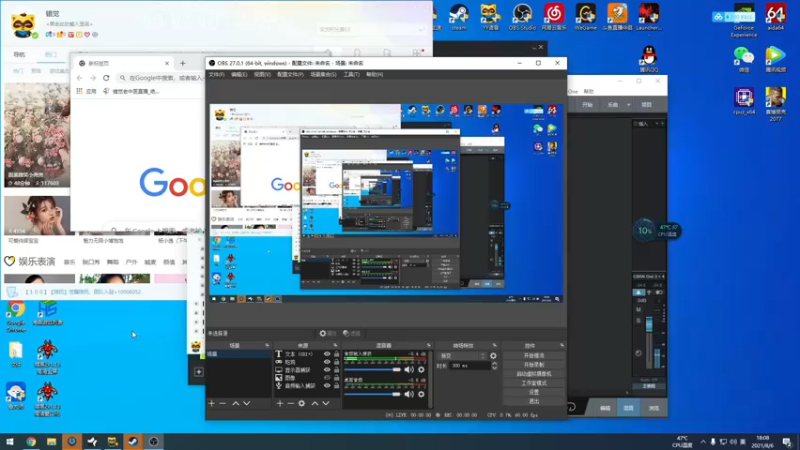
Task: Enable Studio Mode in OBS controls
Action: 534,383
